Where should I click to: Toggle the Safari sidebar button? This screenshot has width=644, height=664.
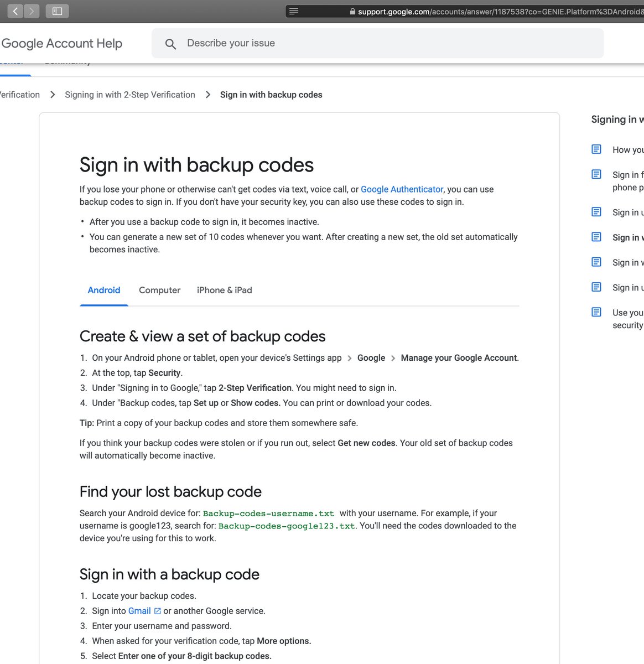click(x=57, y=11)
